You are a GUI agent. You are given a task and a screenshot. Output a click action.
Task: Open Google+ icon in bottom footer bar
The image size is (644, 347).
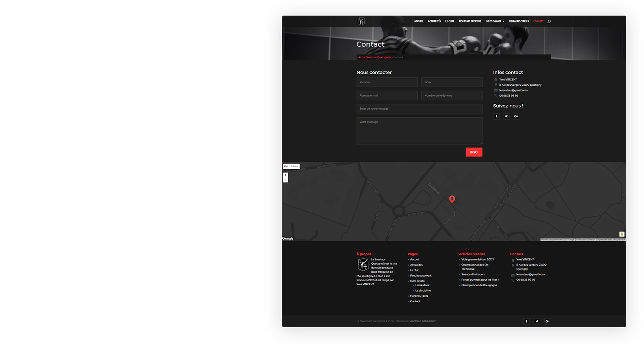pos(547,321)
